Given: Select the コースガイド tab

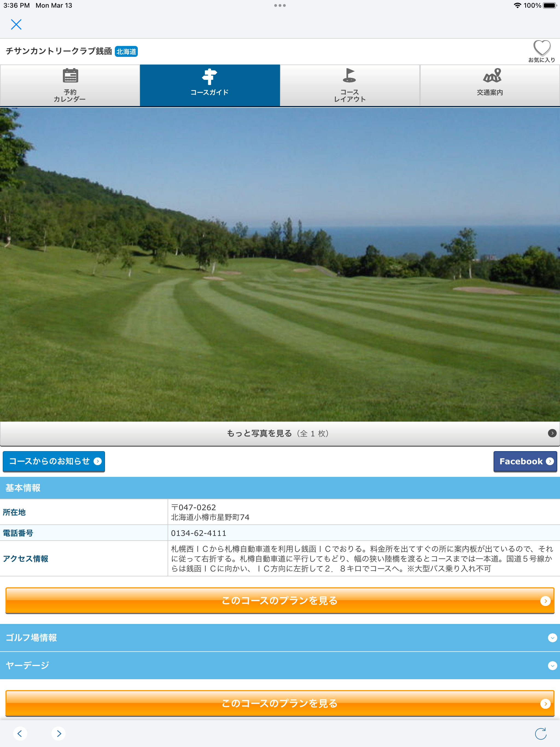Looking at the screenshot, I should click(x=210, y=85).
